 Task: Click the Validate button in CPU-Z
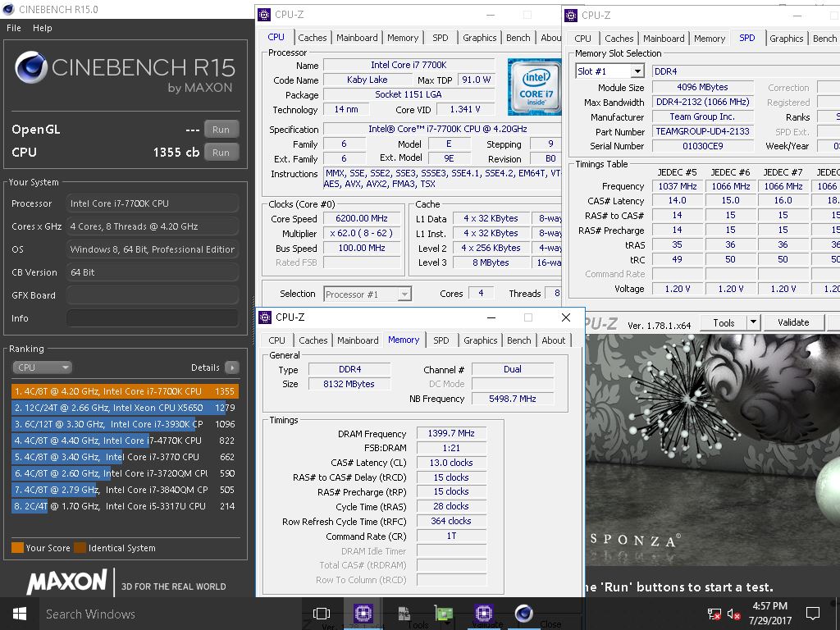point(793,322)
